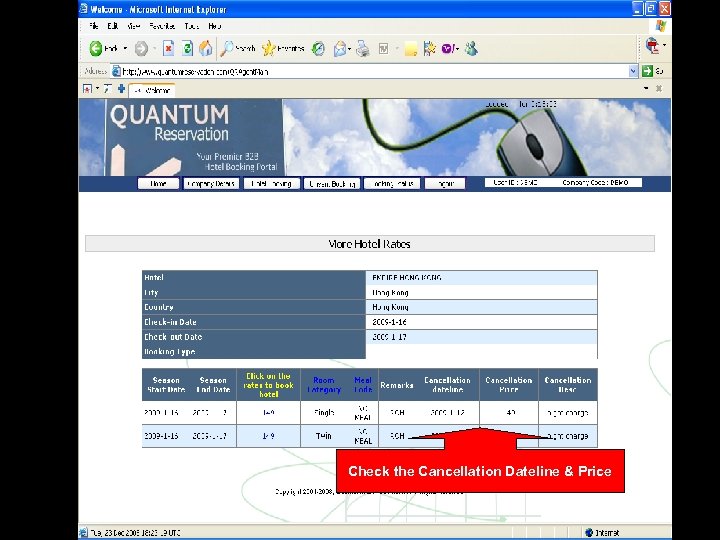720x540 pixels.
Task: Close the current tab with small X
Action: (x=659, y=88)
